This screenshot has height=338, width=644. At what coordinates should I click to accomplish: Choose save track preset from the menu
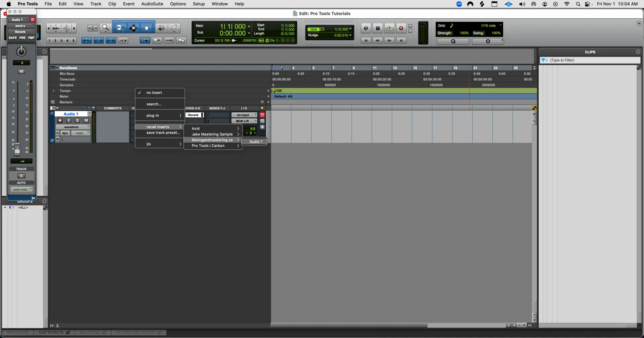tap(163, 133)
